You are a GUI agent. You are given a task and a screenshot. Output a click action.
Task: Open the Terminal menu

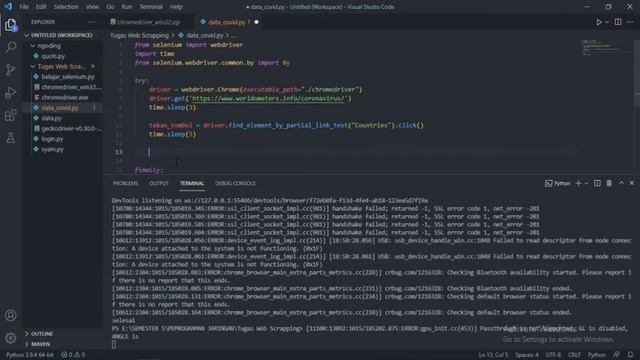151,7
